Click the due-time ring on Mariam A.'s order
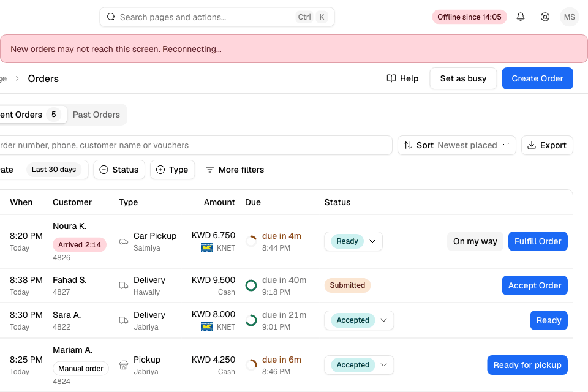This screenshot has width=588, height=392. point(251,365)
